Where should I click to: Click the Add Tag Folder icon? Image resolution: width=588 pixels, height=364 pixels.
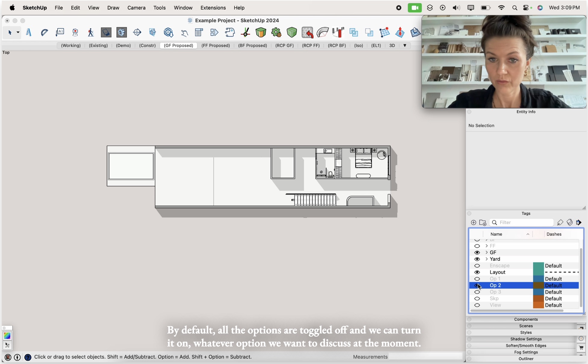[483, 223]
